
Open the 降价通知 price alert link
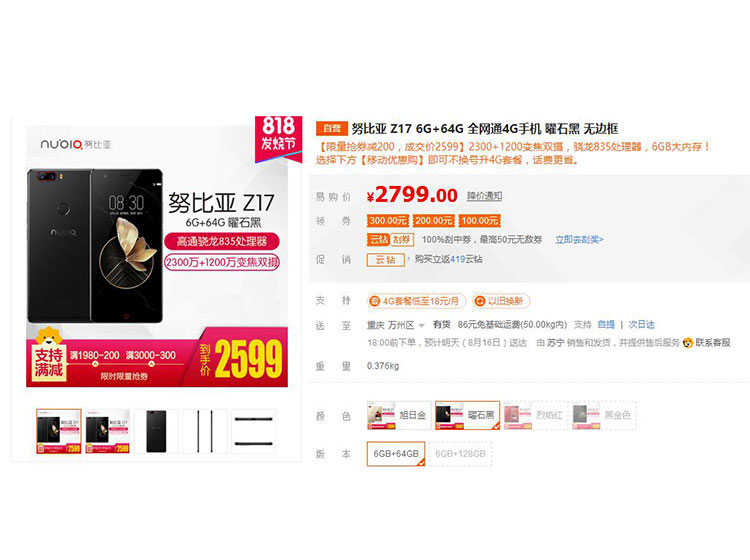[x=485, y=196]
